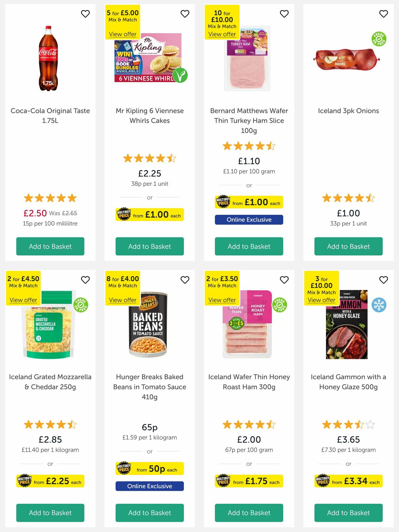Favourite the Iceland 3pk Onions
The width and height of the screenshot is (399, 532).
tap(383, 14)
